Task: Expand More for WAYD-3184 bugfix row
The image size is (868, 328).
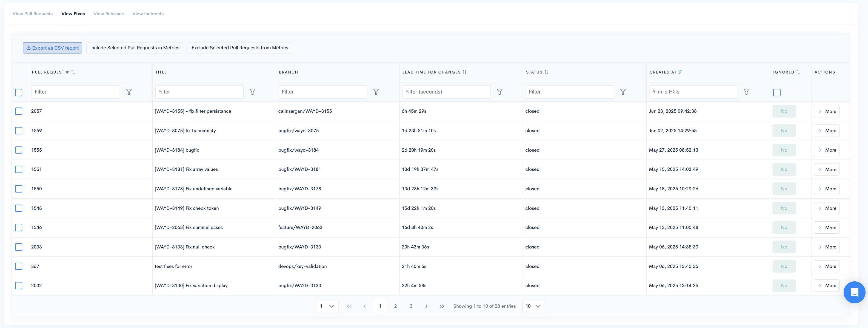Action: tap(827, 150)
